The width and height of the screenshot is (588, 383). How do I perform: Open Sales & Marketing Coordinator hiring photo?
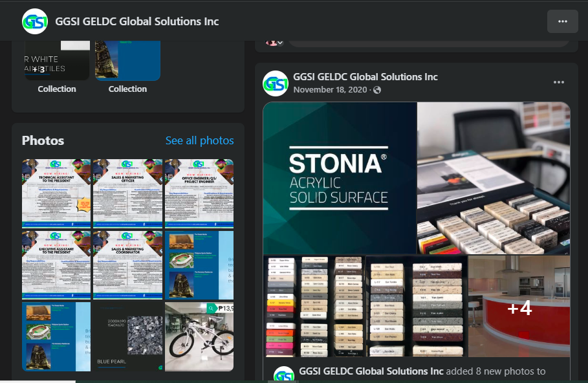[128, 265]
